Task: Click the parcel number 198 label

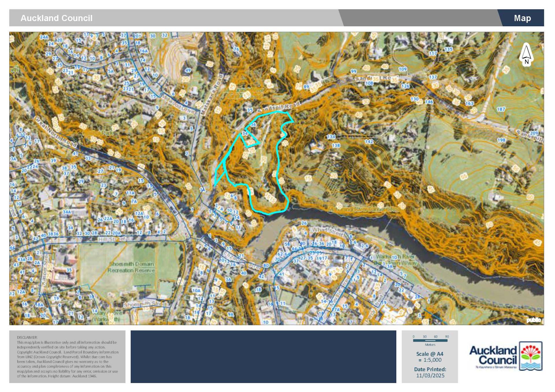Action: 501,140
